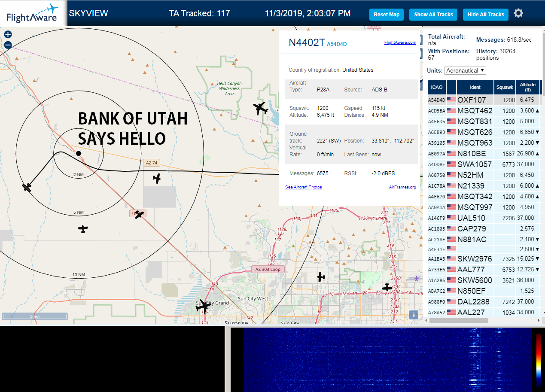Open the AirFrames.org link
The height and width of the screenshot is (392, 545).
coord(402,187)
